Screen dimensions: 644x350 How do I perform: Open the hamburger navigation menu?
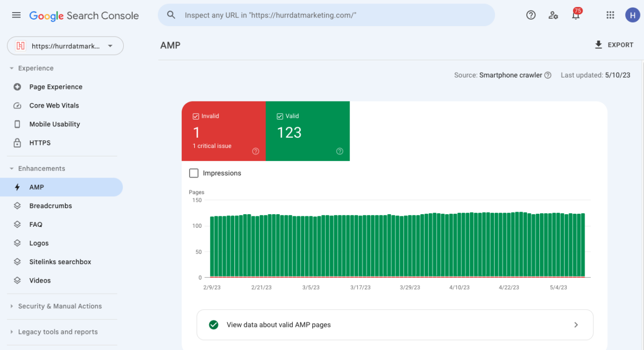16,15
